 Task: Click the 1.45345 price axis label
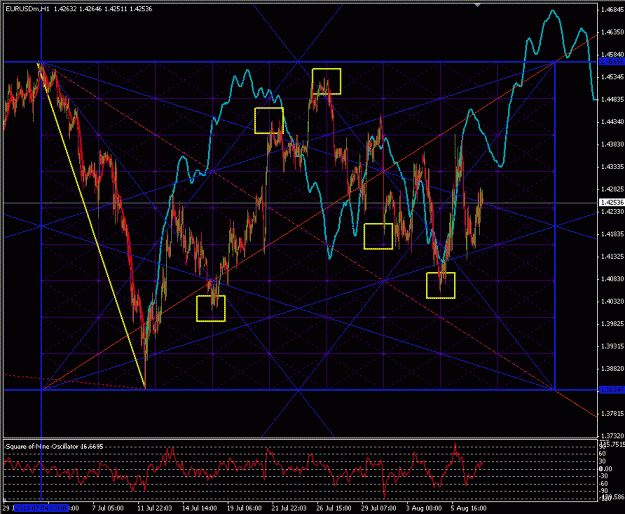(x=613, y=77)
